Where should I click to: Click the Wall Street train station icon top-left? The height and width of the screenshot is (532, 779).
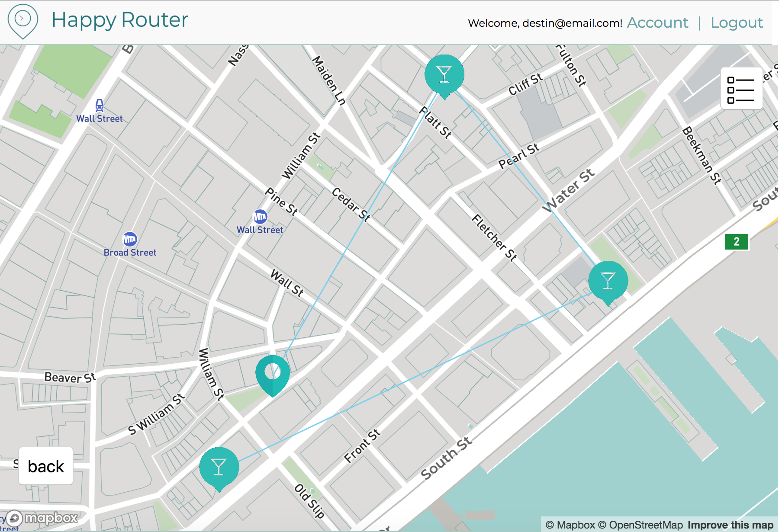tap(100, 105)
